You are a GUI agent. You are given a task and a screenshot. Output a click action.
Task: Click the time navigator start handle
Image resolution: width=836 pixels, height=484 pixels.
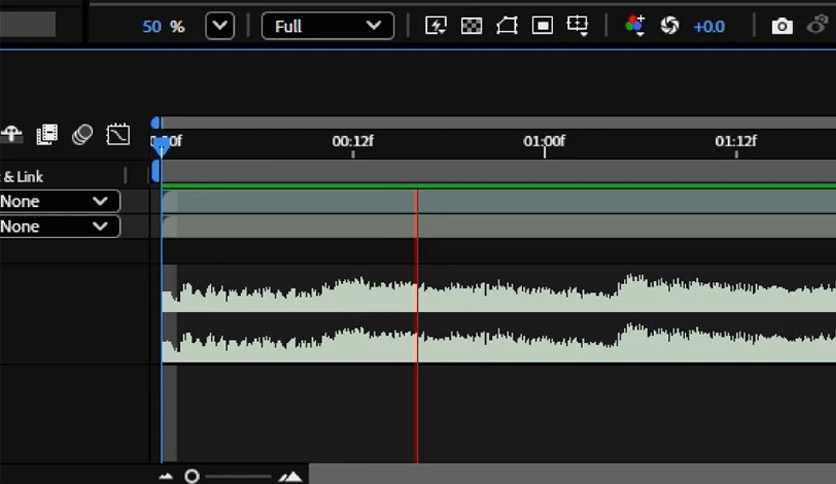155,123
